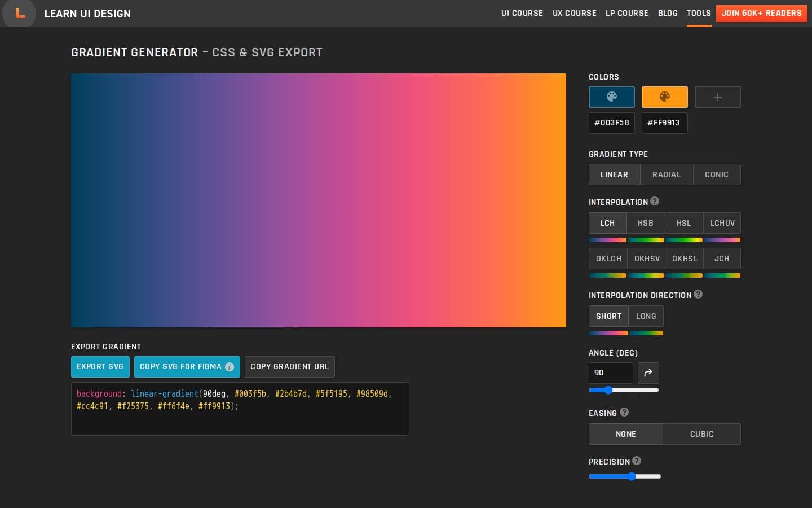
Task: Click the precision slider handle
Action: (x=632, y=476)
